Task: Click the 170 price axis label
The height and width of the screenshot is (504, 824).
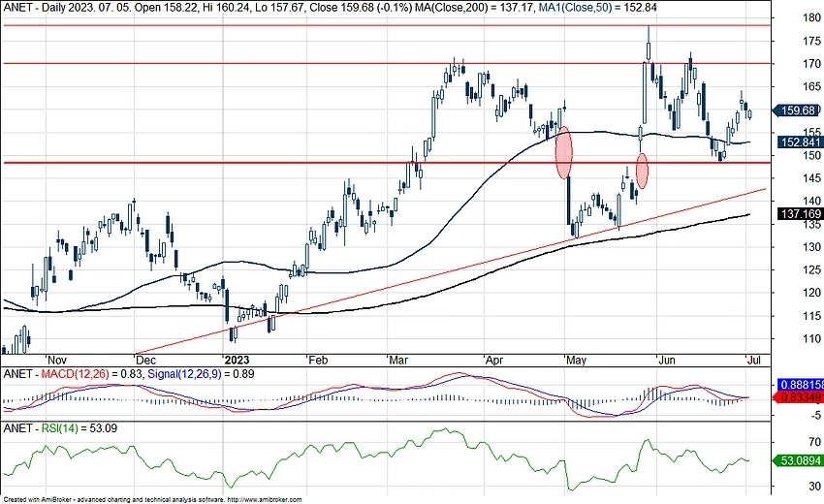Action: tap(811, 64)
